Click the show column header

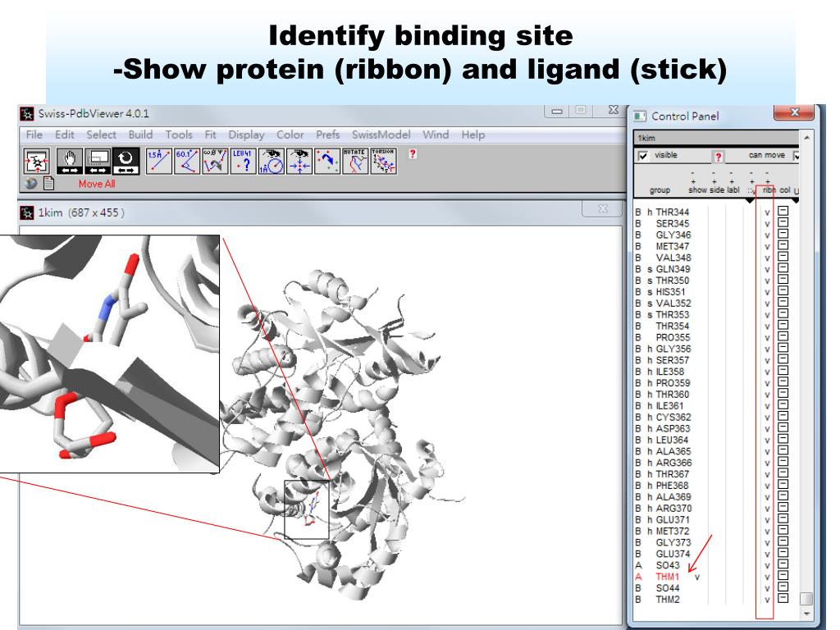click(697, 189)
